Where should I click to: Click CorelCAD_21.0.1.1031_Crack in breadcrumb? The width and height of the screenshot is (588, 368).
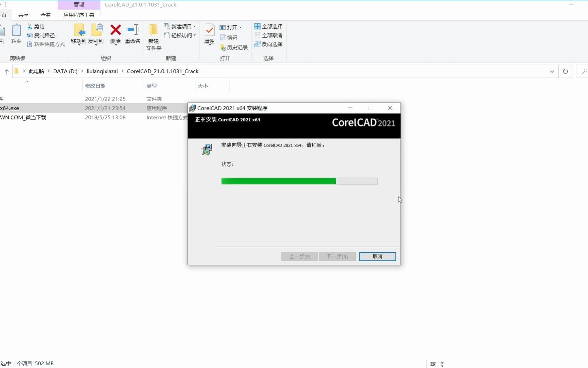coord(163,71)
